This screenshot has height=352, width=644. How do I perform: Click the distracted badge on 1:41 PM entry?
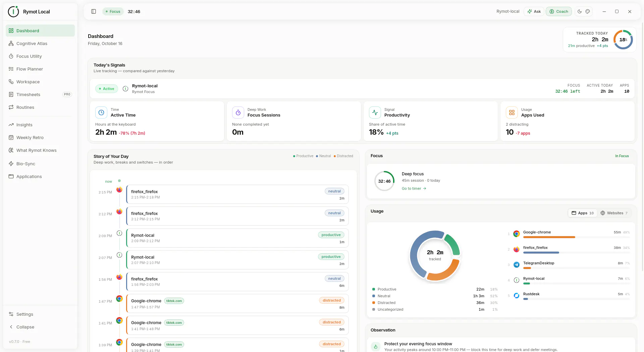pyautogui.click(x=332, y=322)
